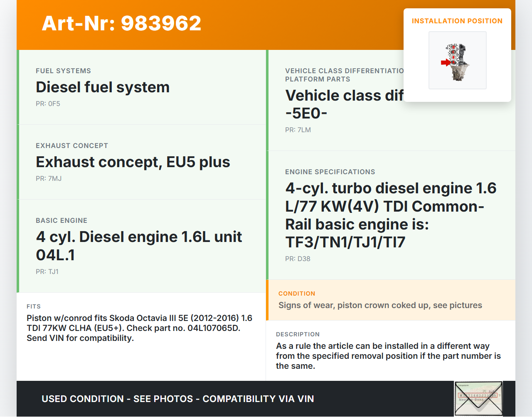Click the PR: D38 code

click(x=298, y=259)
